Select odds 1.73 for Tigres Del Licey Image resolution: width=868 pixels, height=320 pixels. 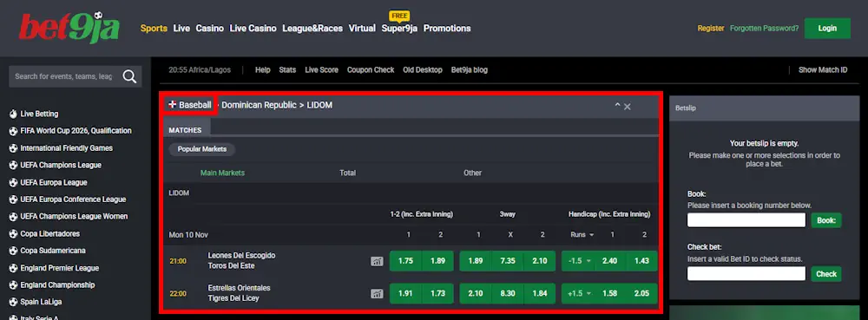[437, 293]
